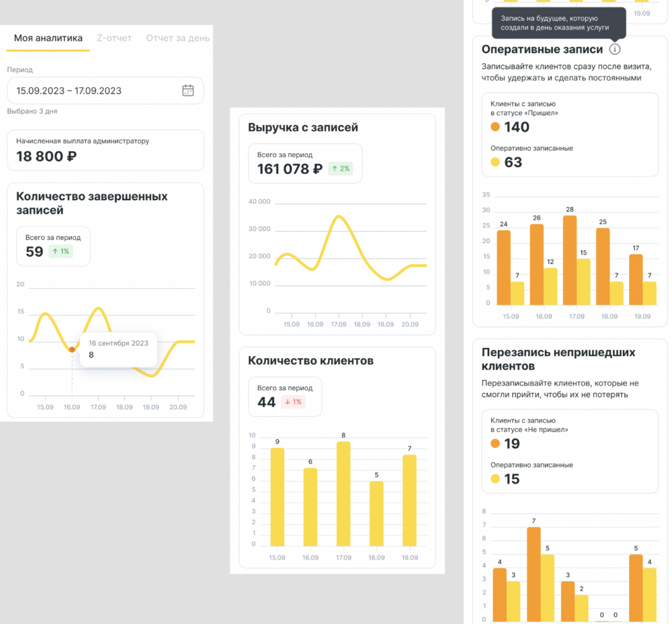
Task: Click the administrator payout 18 800 ₽ card
Action: click(105, 150)
